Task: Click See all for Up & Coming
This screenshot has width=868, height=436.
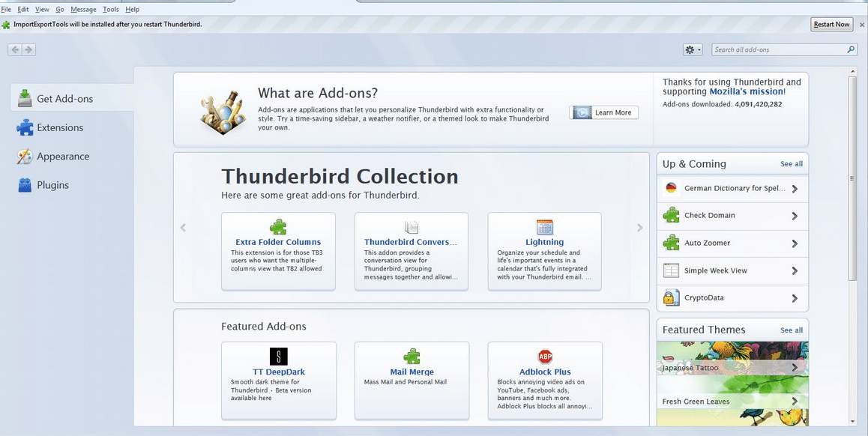Action: pyautogui.click(x=791, y=164)
